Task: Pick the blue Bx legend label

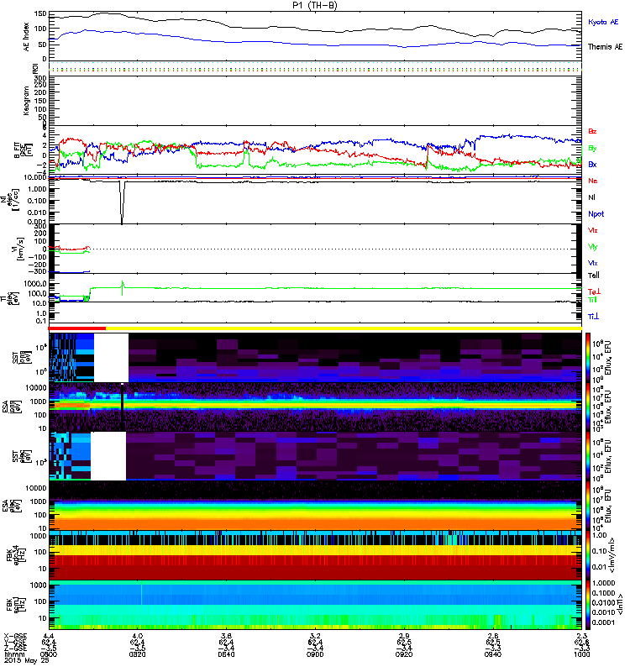Action: 592,164
